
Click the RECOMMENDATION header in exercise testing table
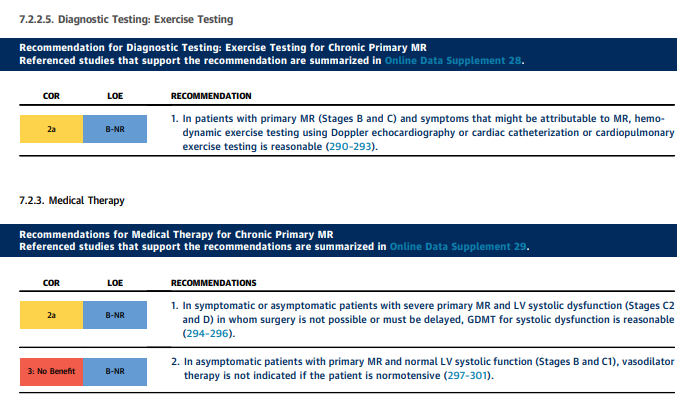(x=211, y=96)
